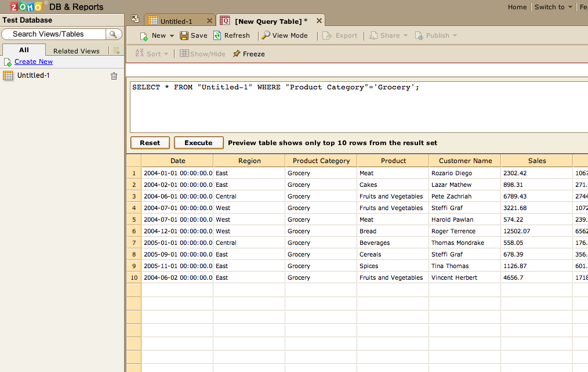Select the Related Views tab
This screenshot has height=372, width=588.
coord(77,51)
